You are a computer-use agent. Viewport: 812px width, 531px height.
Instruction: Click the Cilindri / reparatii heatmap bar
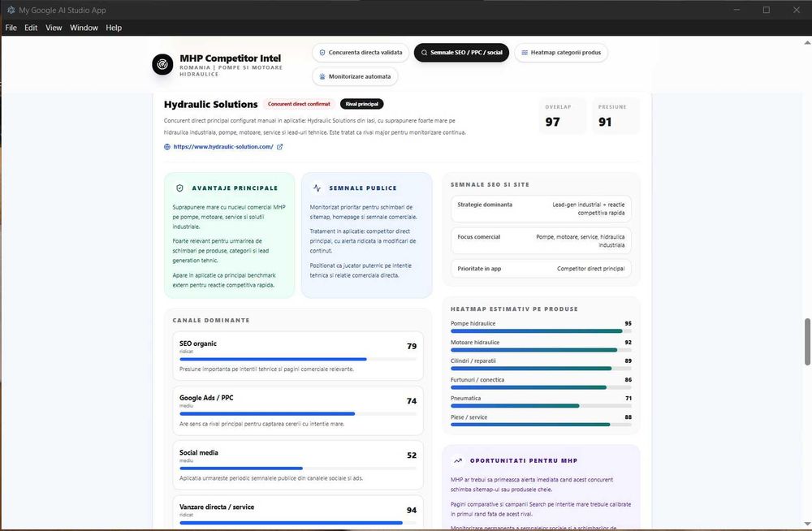541,369
